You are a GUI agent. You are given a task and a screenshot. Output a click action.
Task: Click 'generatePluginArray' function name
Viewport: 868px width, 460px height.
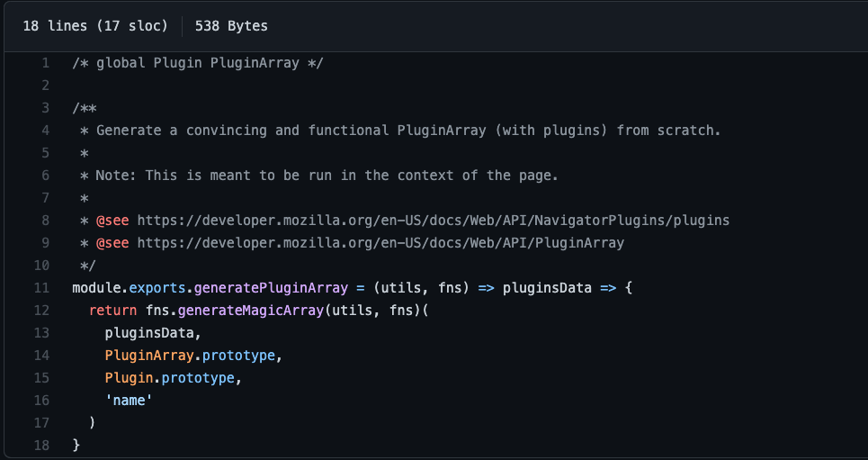tap(271, 288)
